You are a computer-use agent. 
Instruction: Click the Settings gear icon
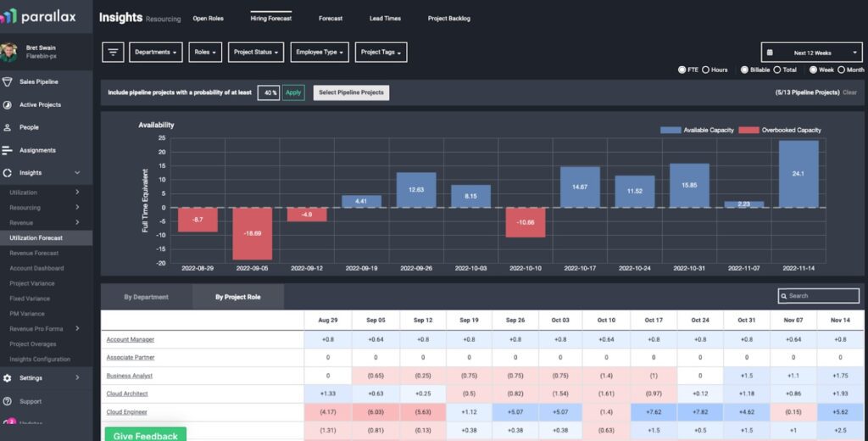pyautogui.click(x=8, y=377)
